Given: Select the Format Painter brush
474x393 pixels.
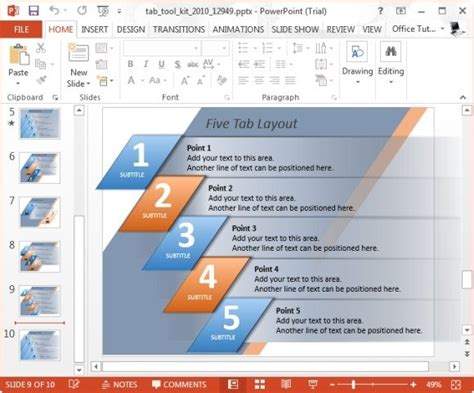Looking at the screenshot, I should point(41,80).
